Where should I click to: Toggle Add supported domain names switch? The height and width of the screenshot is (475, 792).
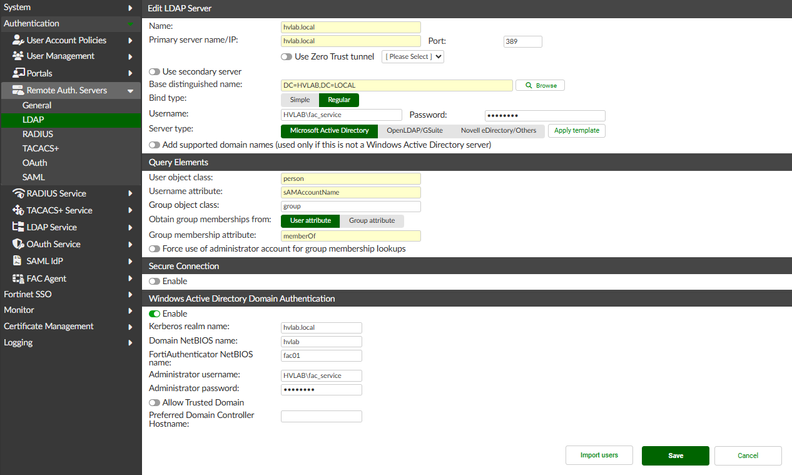tap(154, 145)
